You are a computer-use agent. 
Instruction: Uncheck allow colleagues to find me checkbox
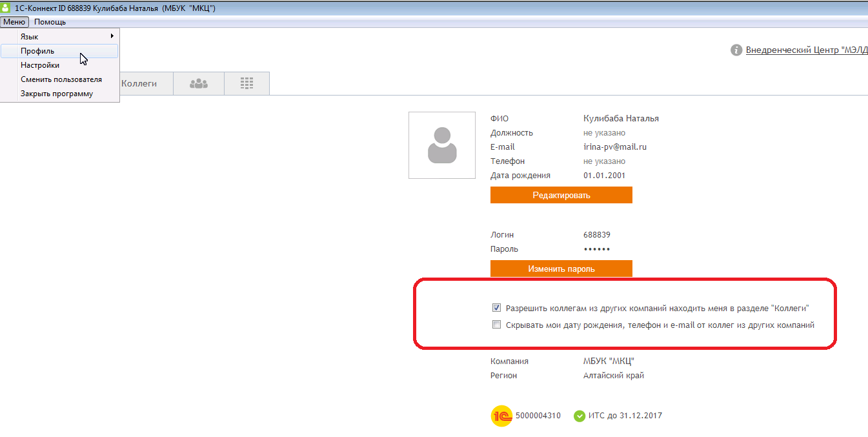click(496, 308)
